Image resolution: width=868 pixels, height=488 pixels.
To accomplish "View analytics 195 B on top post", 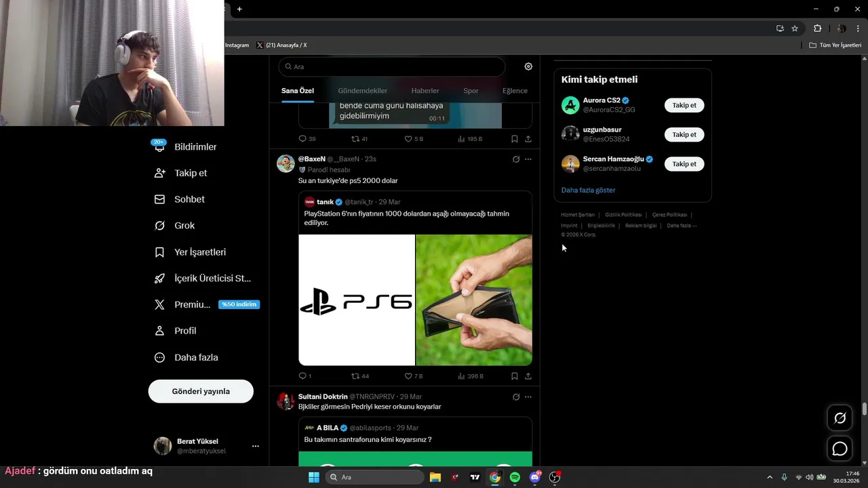I will pyautogui.click(x=471, y=139).
